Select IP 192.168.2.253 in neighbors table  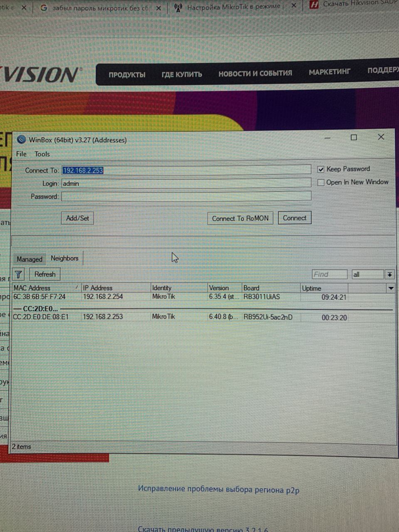[x=103, y=317]
